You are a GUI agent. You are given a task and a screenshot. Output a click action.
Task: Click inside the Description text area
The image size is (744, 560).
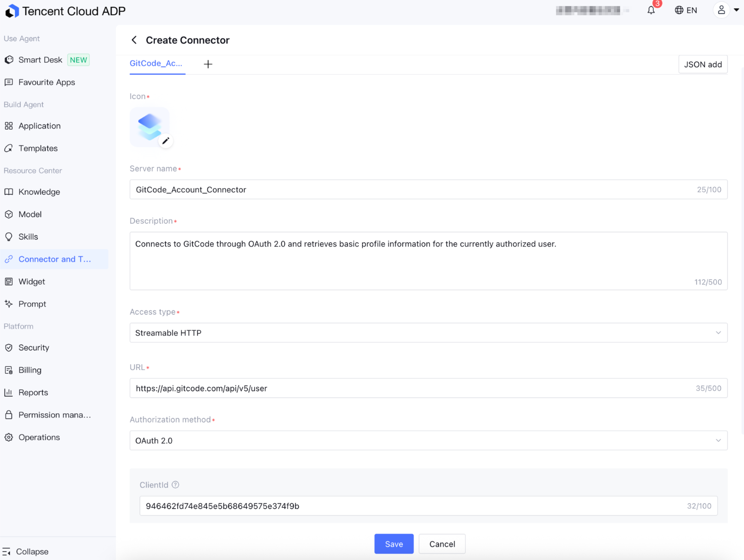(x=428, y=261)
